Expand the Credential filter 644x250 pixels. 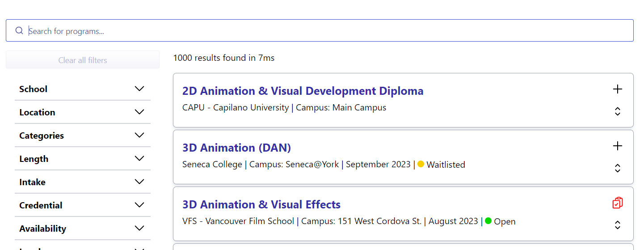point(83,205)
